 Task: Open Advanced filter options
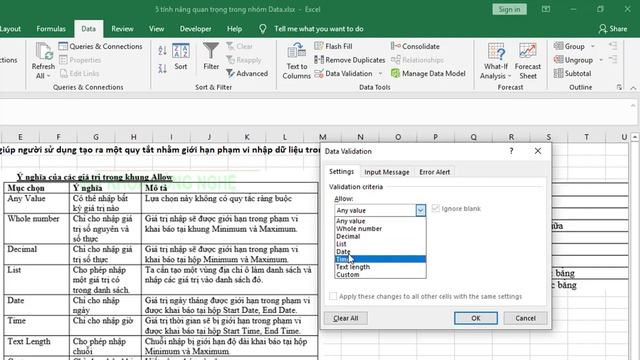[247, 73]
